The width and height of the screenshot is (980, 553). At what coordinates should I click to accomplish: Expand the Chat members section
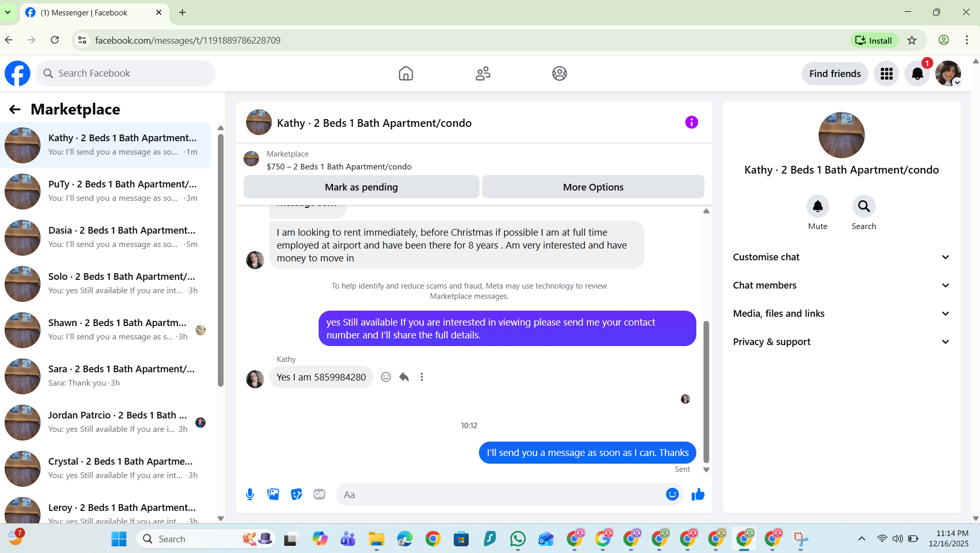click(x=841, y=285)
